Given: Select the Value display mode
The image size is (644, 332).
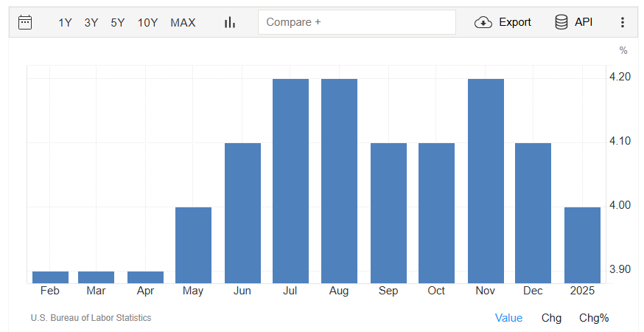Looking at the screenshot, I should pos(508,318).
